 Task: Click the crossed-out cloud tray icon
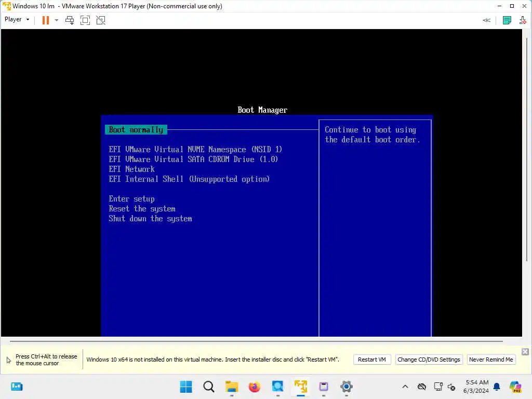(x=422, y=387)
